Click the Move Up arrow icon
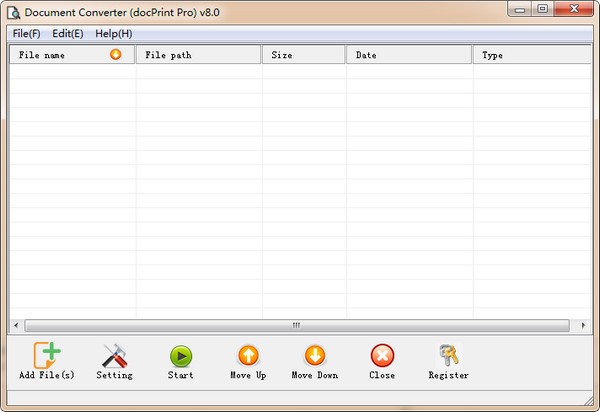Screen dimensions: 600x412 [247, 356]
